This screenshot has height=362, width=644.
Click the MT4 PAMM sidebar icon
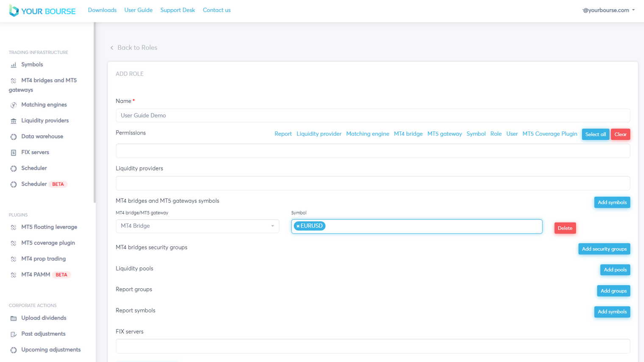coord(14,275)
